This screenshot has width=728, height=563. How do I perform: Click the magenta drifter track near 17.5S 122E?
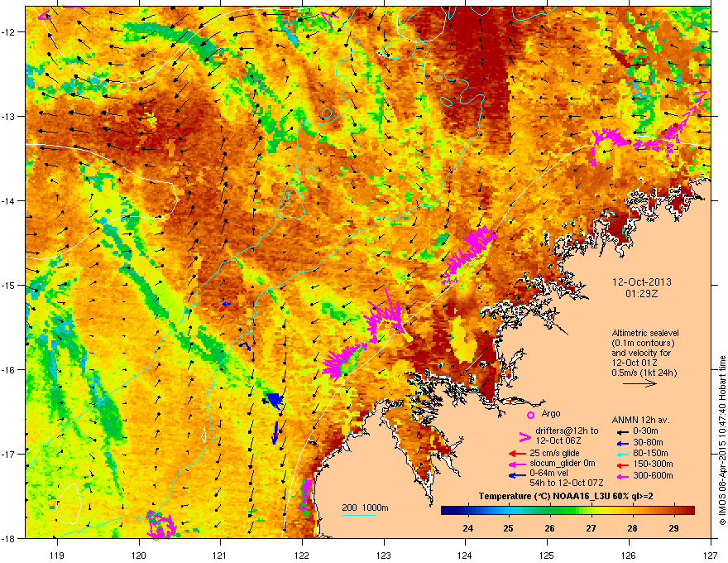(306, 497)
